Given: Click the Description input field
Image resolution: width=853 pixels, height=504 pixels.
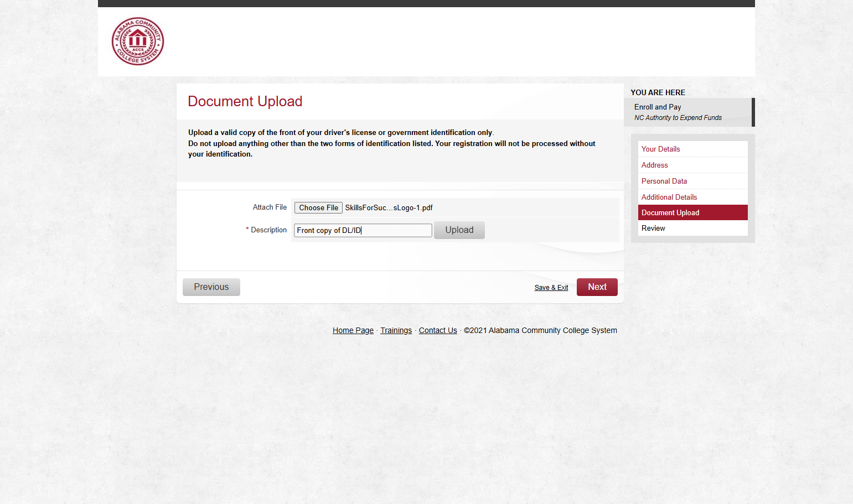Looking at the screenshot, I should [363, 230].
